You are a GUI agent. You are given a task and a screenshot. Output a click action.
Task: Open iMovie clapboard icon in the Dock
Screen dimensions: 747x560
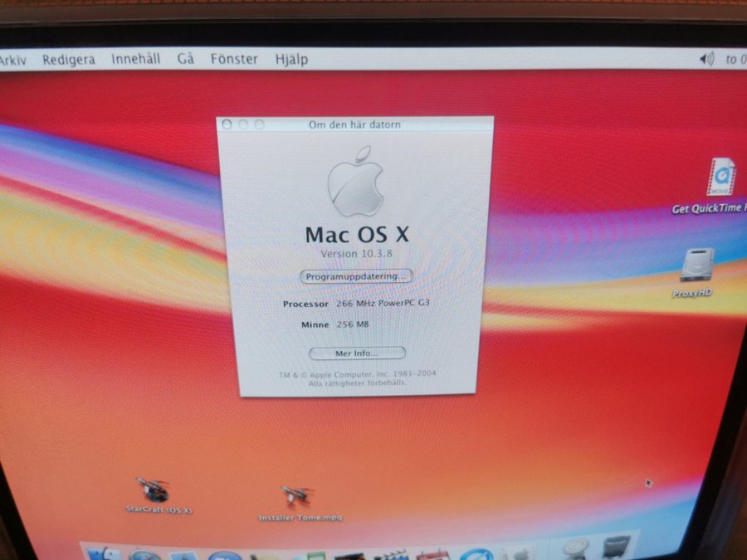391,554
